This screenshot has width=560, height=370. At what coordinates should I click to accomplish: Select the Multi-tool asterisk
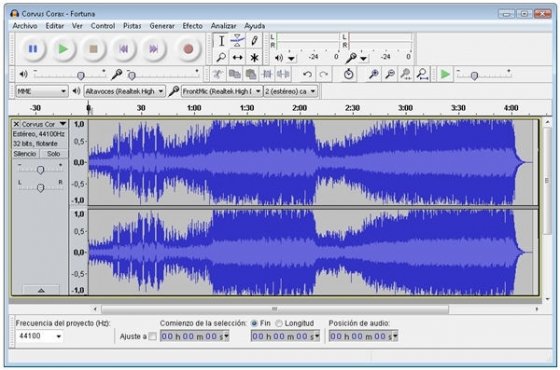point(254,57)
